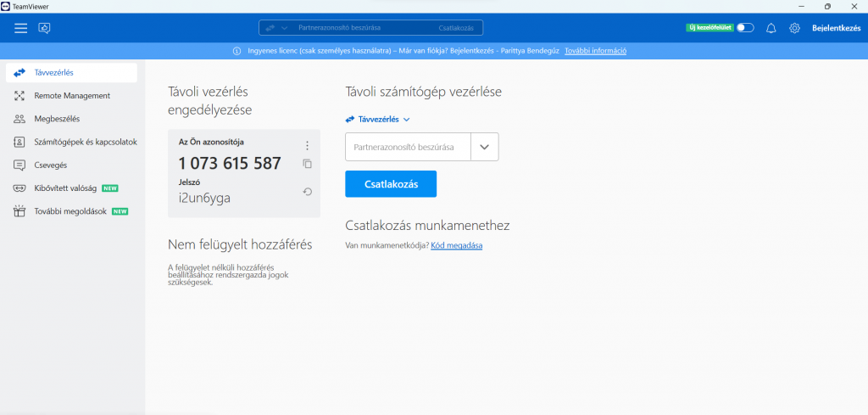The height and width of the screenshot is (415, 868).
Task: Click the feedback icon next to the hamburger menu
Action: [x=45, y=28]
